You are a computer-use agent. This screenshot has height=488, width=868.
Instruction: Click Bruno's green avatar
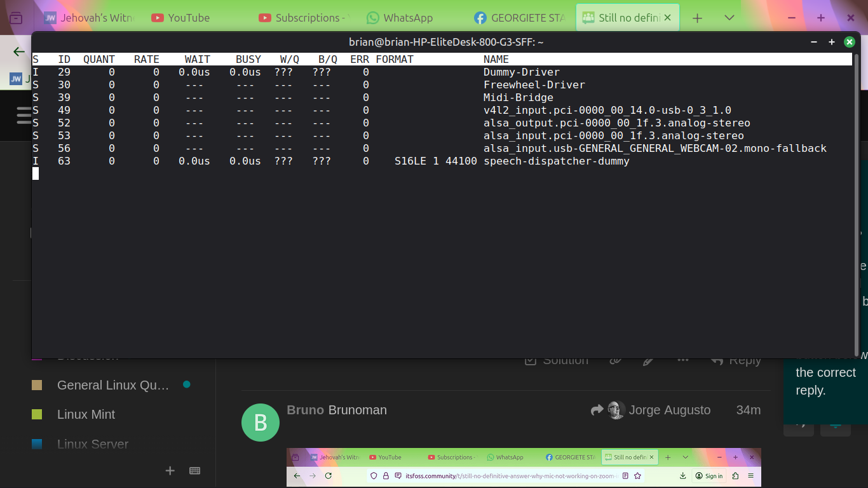pos(261,423)
